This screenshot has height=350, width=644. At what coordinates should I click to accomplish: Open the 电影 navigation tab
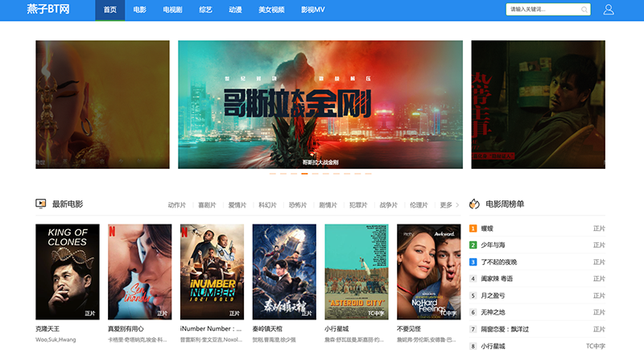pyautogui.click(x=139, y=10)
